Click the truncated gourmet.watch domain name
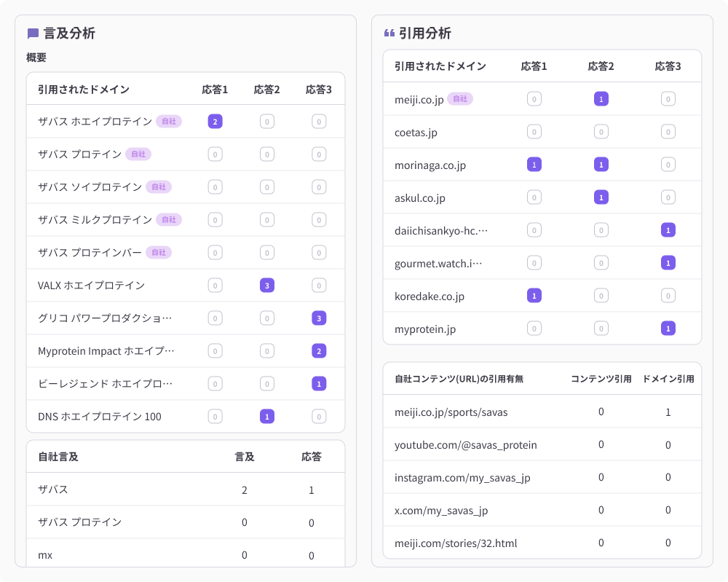This screenshot has height=582, width=728. tap(438, 264)
